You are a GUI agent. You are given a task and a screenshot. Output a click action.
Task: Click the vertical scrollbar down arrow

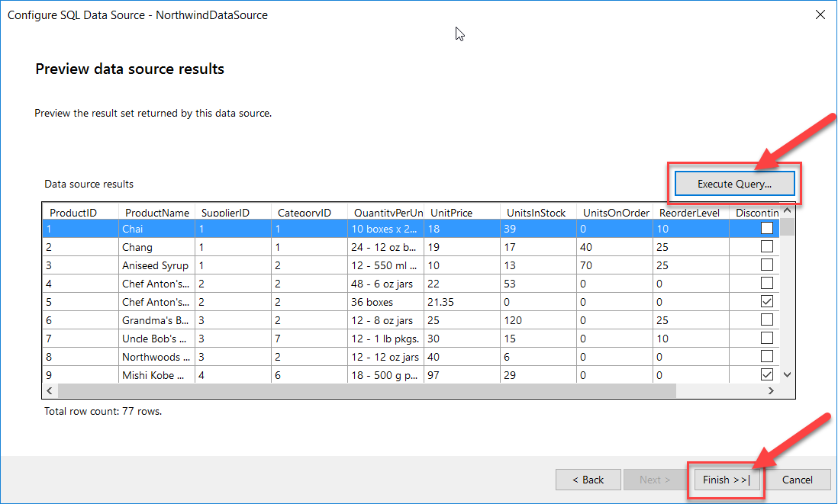click(787, 374)
